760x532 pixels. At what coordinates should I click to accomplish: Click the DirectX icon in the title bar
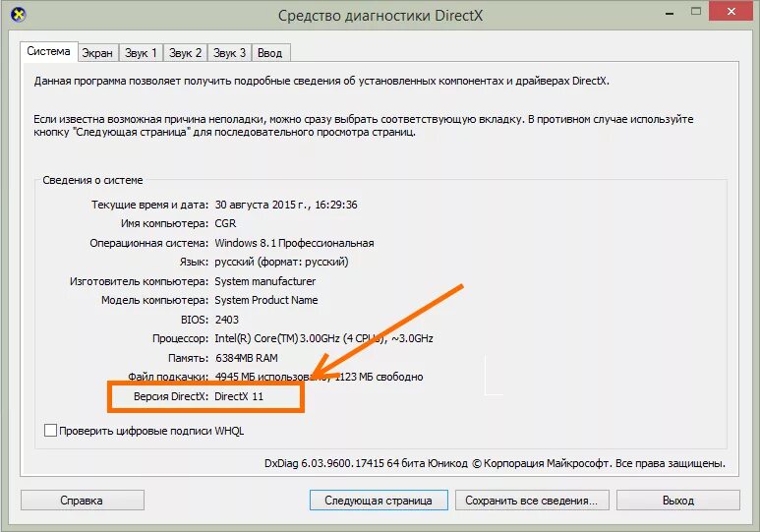[18, 15]
